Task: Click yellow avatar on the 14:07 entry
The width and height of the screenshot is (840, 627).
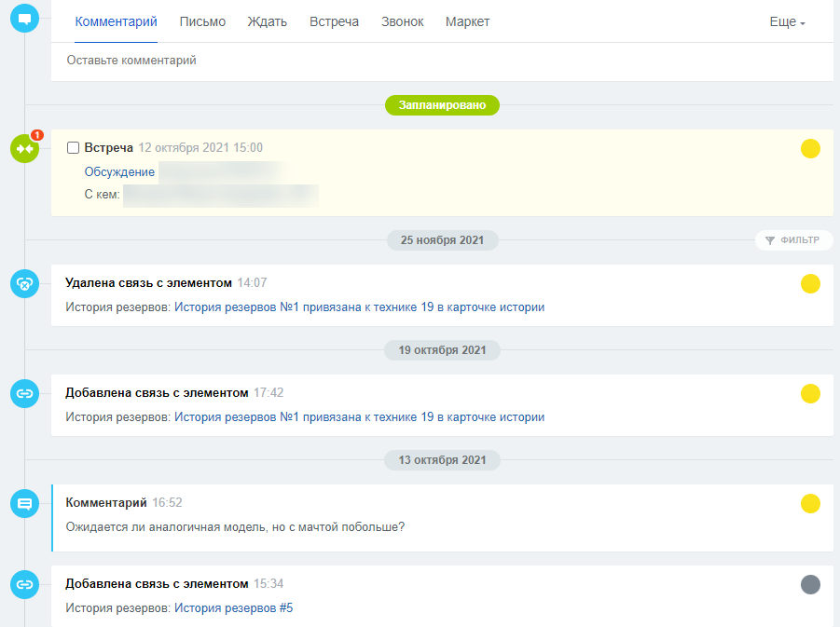Action: coord(810,284)
